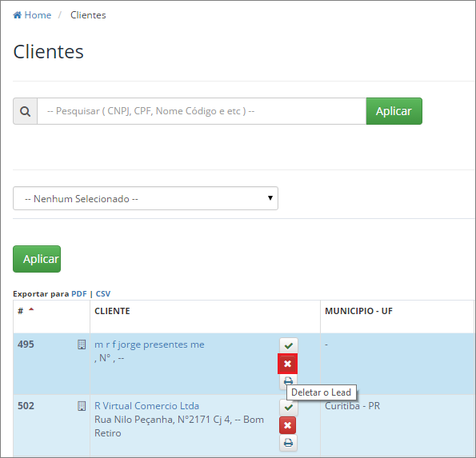Delete lead 495 with red X button
Viewport: 476px width, 458px height.
tap(287, 364)
